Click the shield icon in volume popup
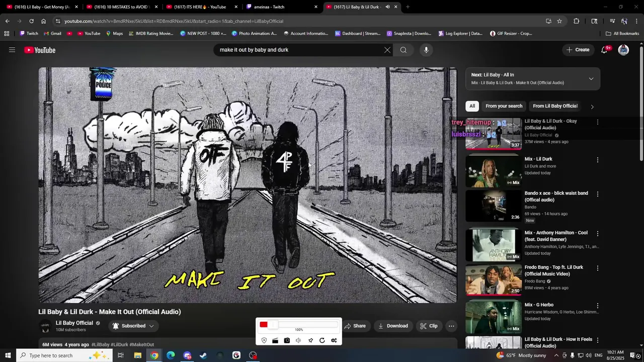This screenshot has width=644, height=362. click(264, 340)
